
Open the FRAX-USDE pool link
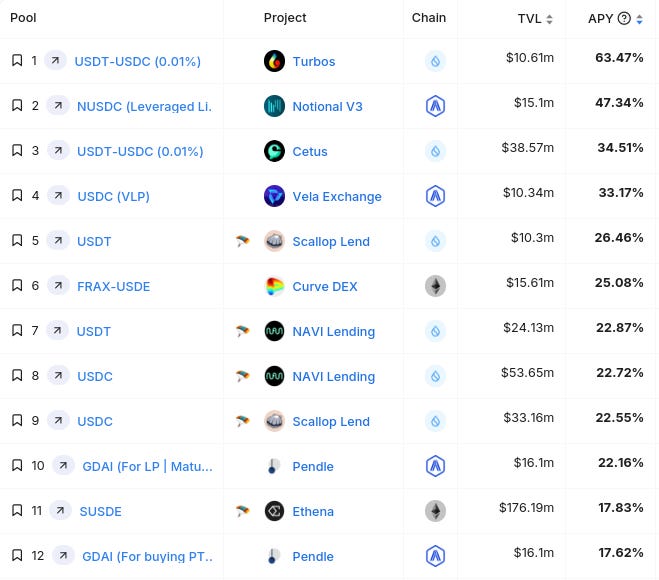tap(113, 286)
